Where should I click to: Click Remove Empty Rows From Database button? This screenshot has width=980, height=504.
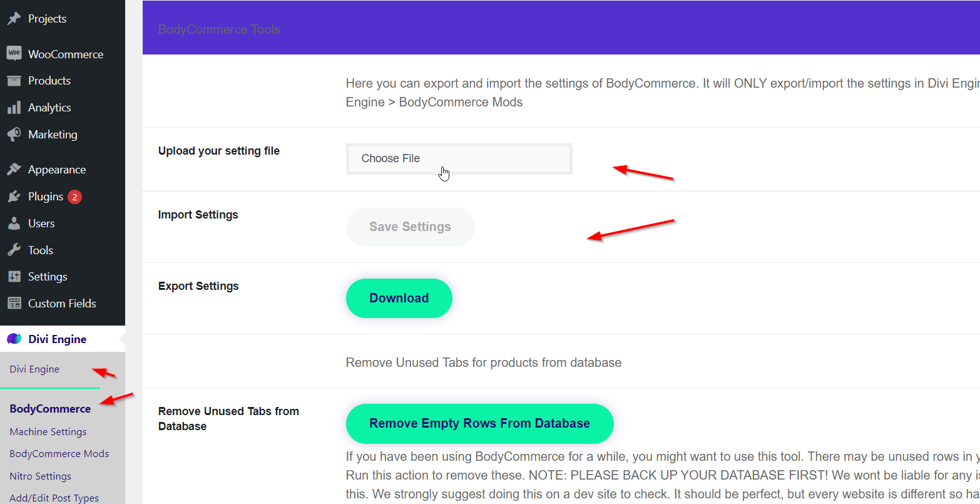pyautogui.click(x=479, y=424)
